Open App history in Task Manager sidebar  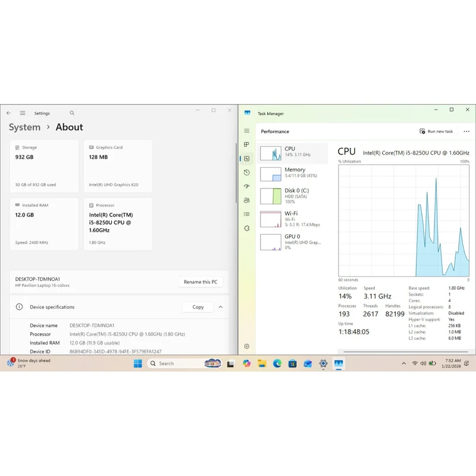246,173
